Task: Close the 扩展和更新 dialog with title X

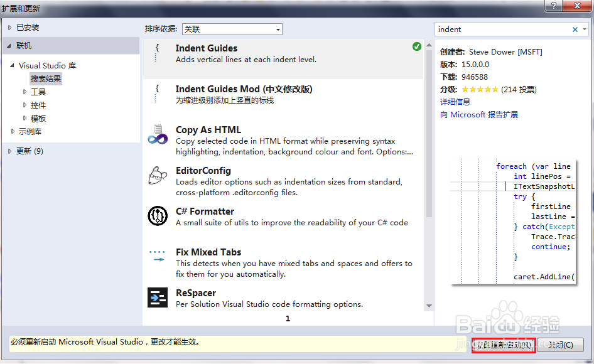Action: point(577,5)
